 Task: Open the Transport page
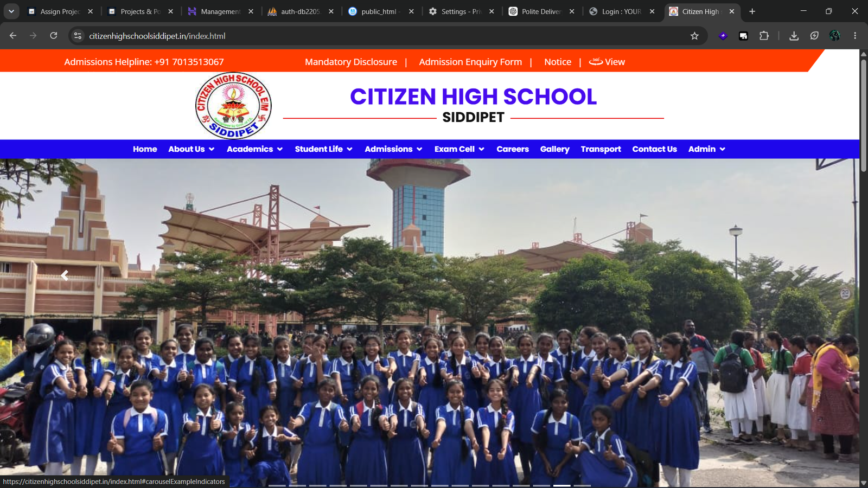pyautogui.click(x=601, y=149)
